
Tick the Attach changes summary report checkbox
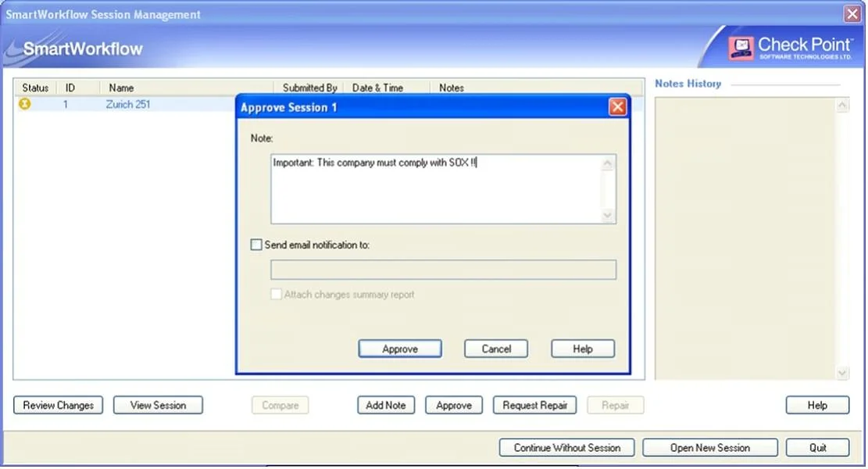pos(276,294)
